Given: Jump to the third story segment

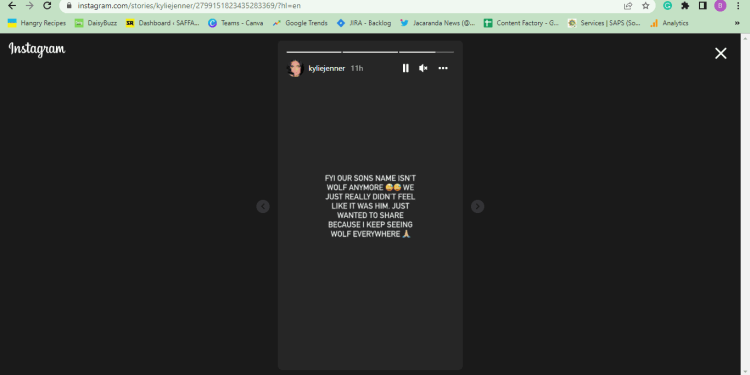Looking at the screenshot, I should click(x=427, y=52).
